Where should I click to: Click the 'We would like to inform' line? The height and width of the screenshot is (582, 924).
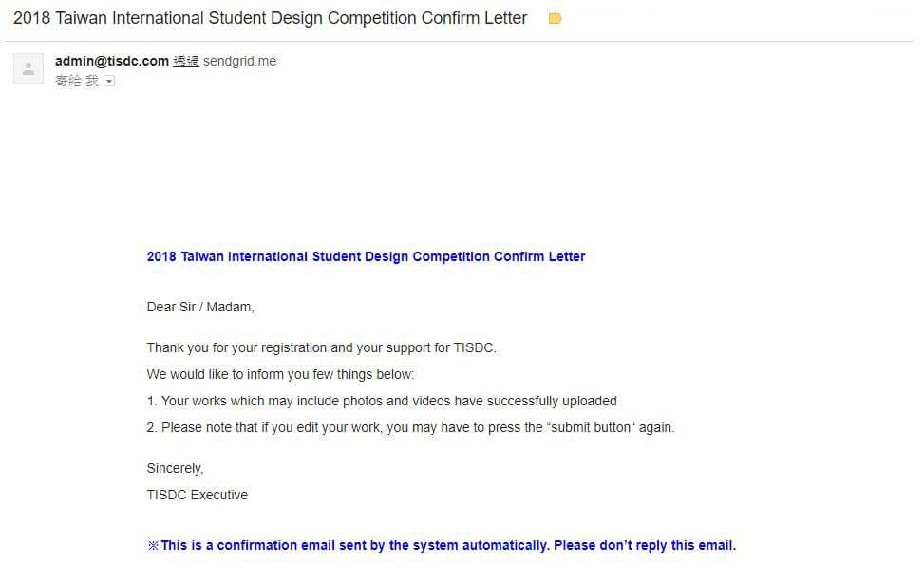pyautogui.click(x=280, y=374)
